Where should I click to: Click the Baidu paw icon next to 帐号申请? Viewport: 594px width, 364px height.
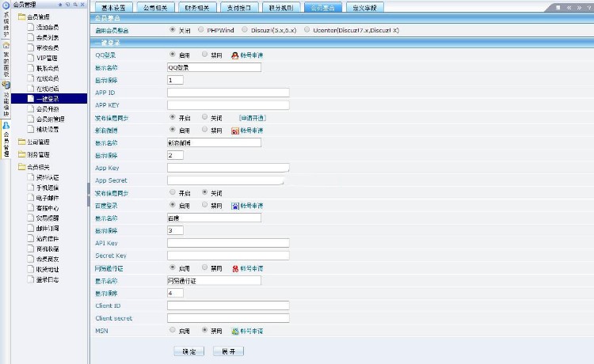pyautogui.click(x=235, y=206)
